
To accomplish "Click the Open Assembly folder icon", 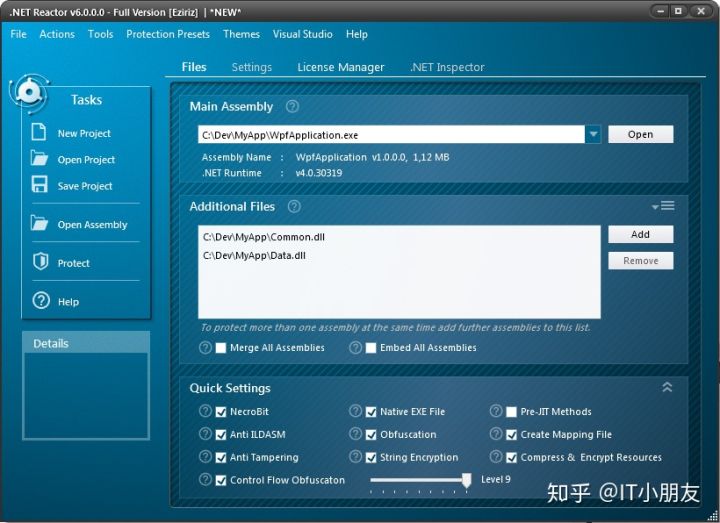I will (39, 223).
